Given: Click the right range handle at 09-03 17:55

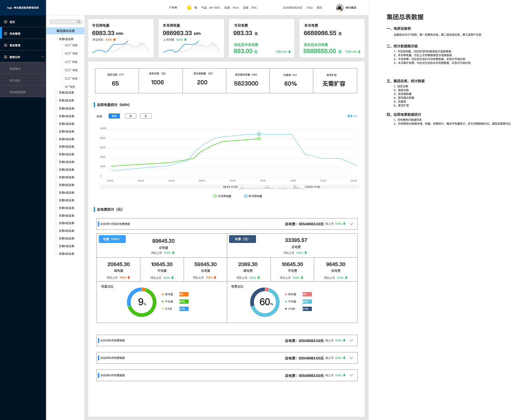Looking at the screenshot, I should tap(303, 187).
